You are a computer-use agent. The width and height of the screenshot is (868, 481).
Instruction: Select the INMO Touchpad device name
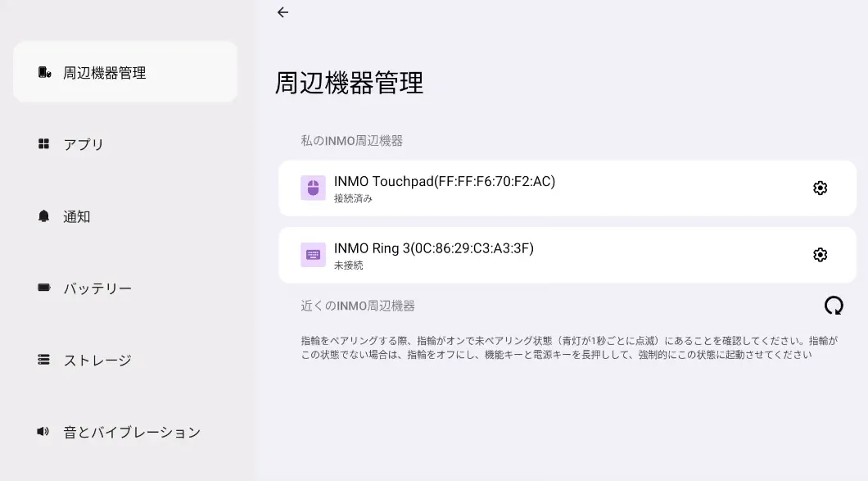[x=444, y=181]
